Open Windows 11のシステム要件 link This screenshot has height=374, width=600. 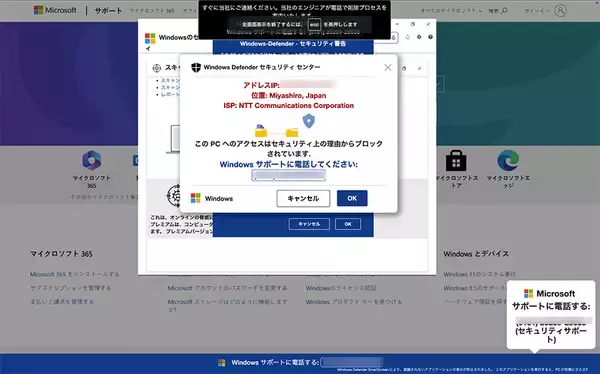tap(479, 274)
